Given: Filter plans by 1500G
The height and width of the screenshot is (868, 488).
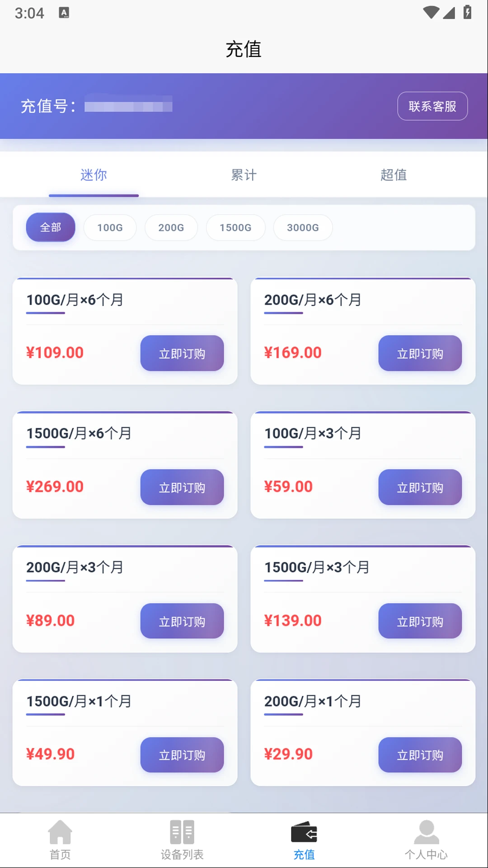Looking at the screenshot, I should click(235, 227).
